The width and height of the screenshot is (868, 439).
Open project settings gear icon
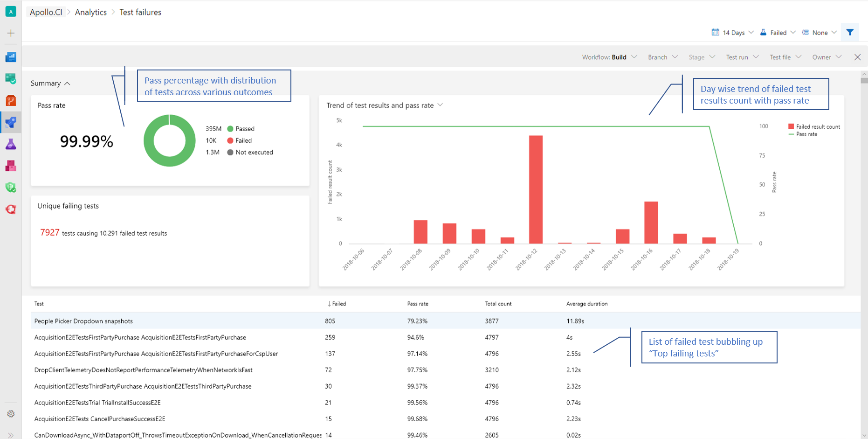(x=11, y=414)
